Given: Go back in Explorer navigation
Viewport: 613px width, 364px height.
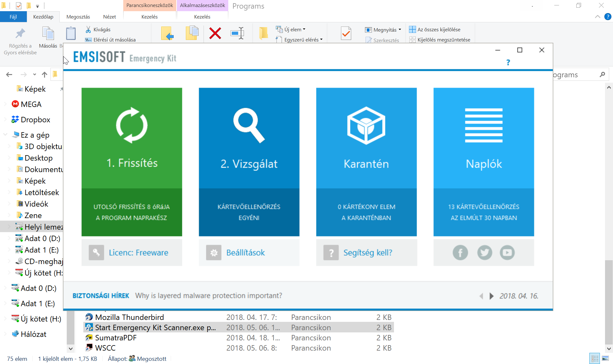Looking at the screenshot, I should point(9,75).
